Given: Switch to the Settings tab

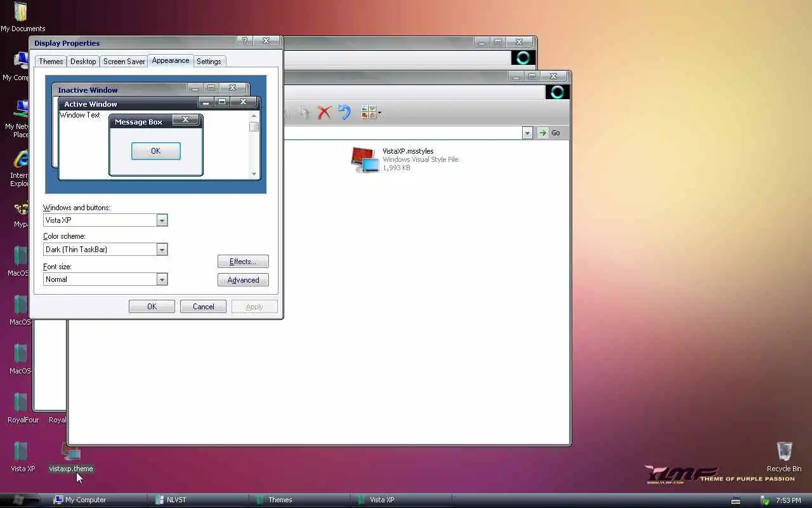Looking at the screenshot, I should [209, 62].
